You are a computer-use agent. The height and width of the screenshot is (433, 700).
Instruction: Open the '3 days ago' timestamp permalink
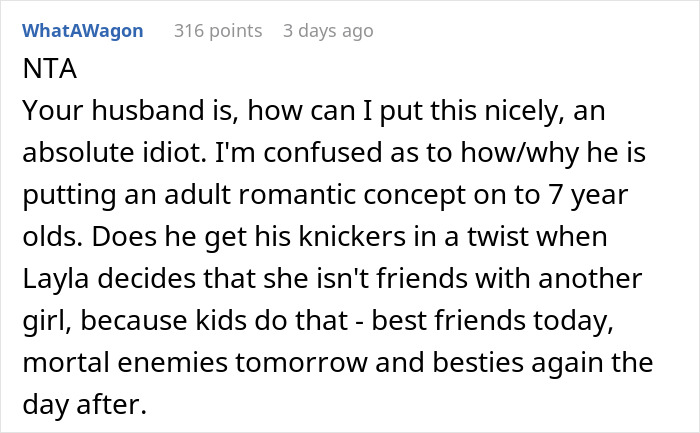coord(327,30)
